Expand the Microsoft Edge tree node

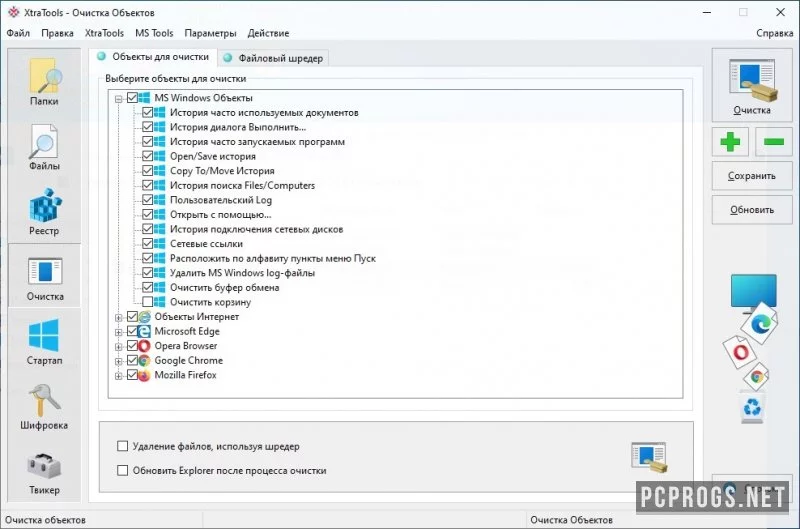(119, 332)
